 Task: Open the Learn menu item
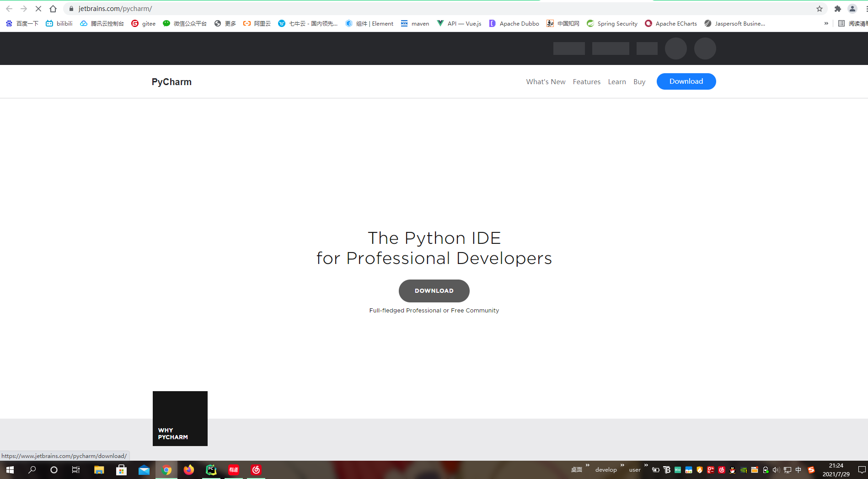617,82
